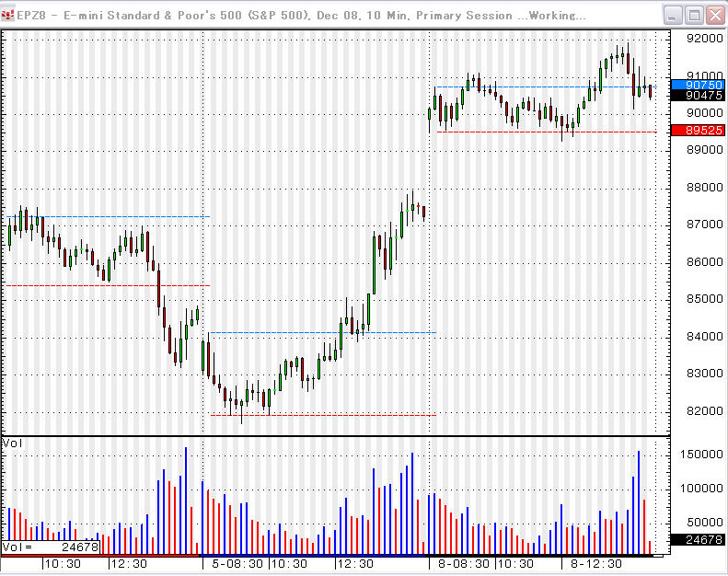Click the red 89525 price label
728x576 pixels.
[x=698, y=131]
